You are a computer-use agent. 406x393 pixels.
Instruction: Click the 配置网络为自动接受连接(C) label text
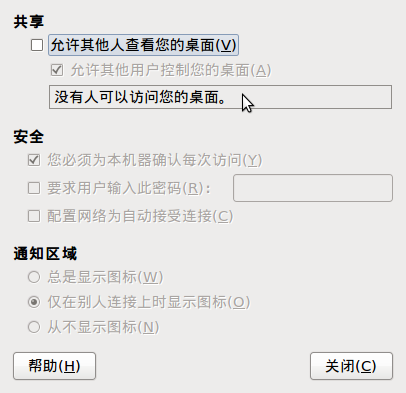tap(140, 216)
